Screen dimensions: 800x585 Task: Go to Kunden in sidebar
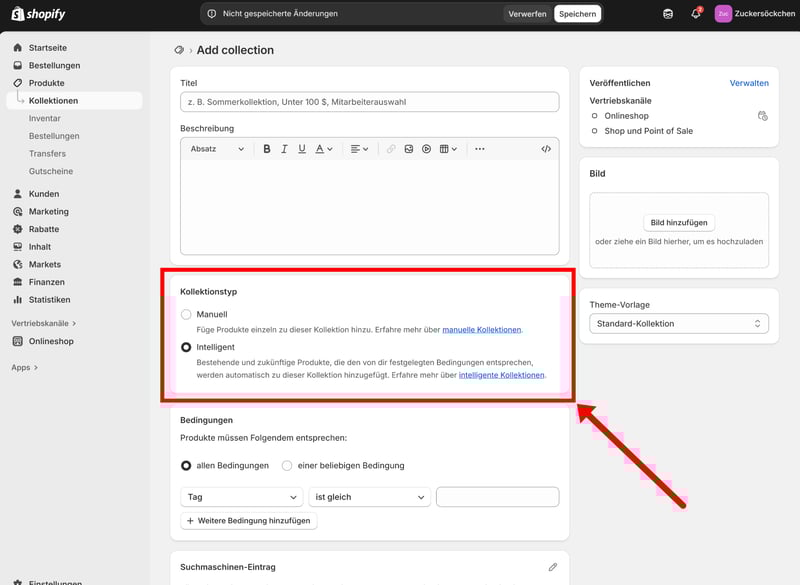point(43,194)
